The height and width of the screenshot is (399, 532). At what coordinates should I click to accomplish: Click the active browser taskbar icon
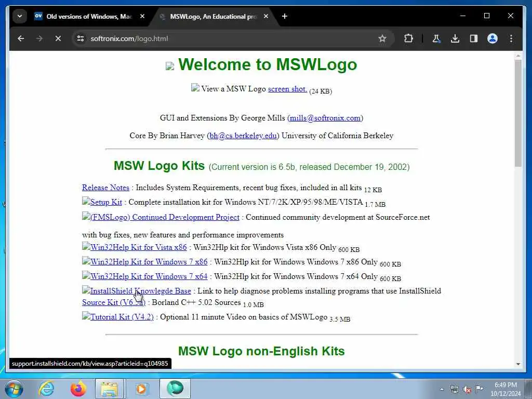(x=175, y=389)
